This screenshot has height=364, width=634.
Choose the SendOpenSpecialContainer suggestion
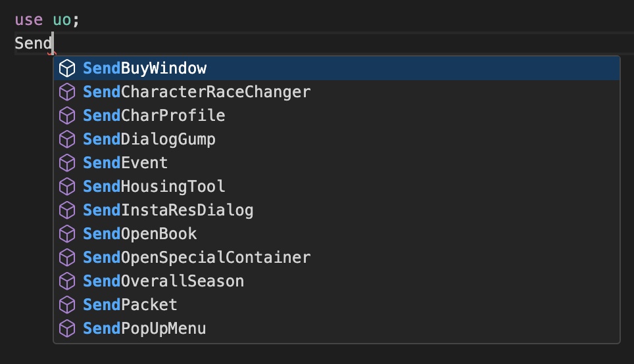point(337,258)
